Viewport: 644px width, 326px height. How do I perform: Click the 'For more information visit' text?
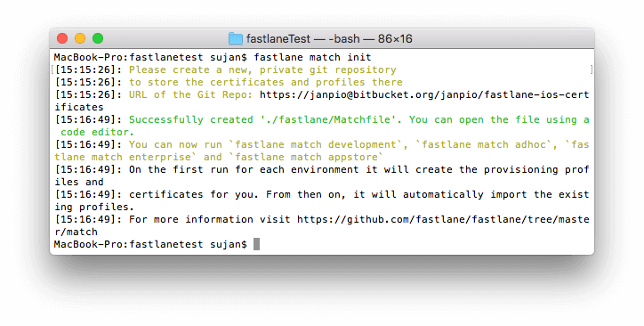(x=209, y=219)
